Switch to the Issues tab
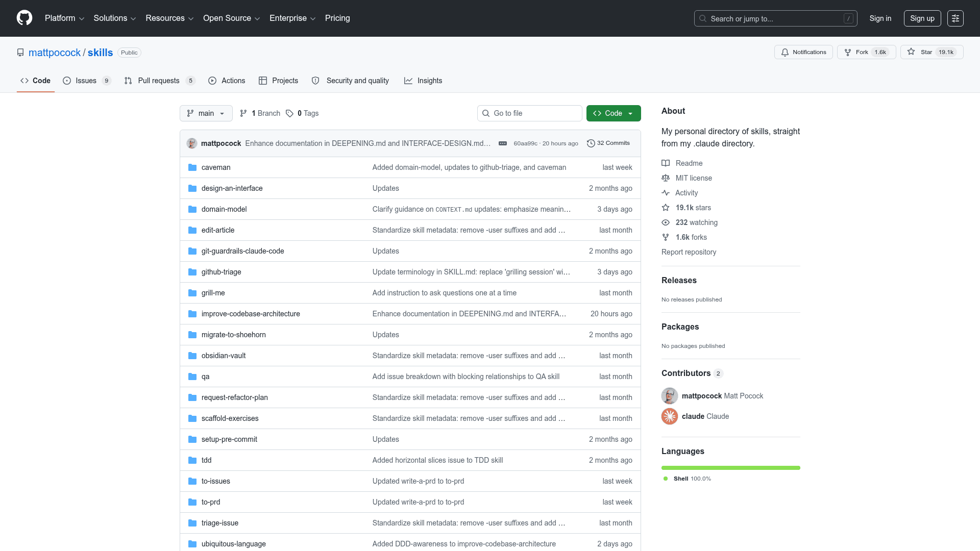 [86, 81]
